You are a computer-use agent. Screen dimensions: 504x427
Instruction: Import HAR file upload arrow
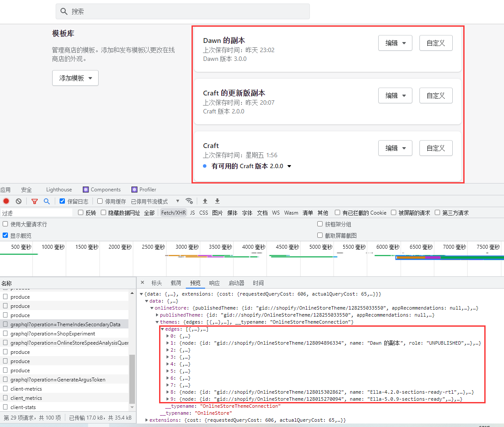tap(205, 201)
